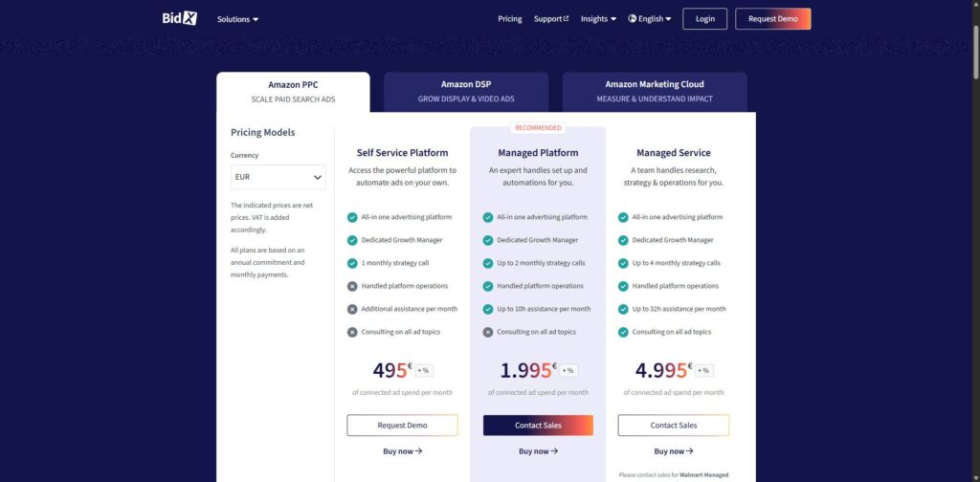Click the +% badge next to 495€

(424, 370)
